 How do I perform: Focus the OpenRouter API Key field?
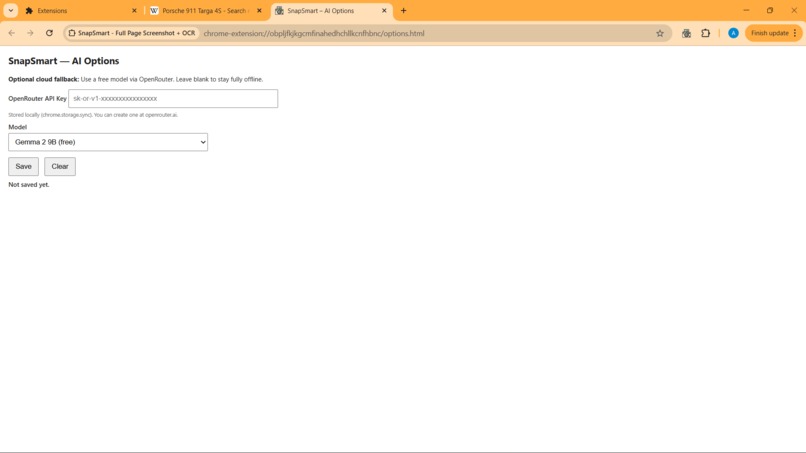(x=173, y=98)
